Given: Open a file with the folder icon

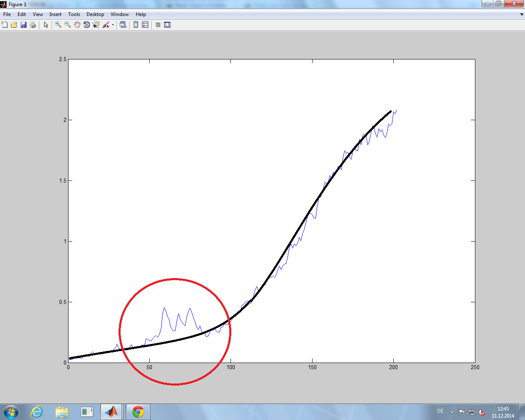Looking at the screenshot, I should (14, 25).
